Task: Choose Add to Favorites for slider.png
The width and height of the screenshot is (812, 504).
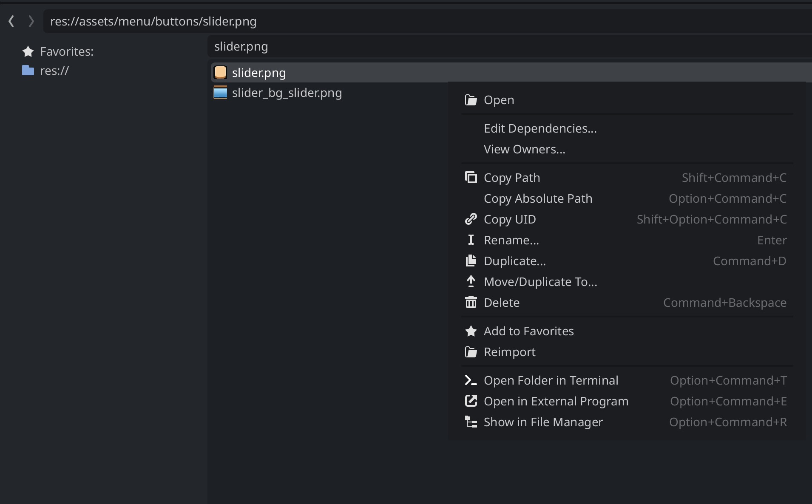Action: point(528,331)
